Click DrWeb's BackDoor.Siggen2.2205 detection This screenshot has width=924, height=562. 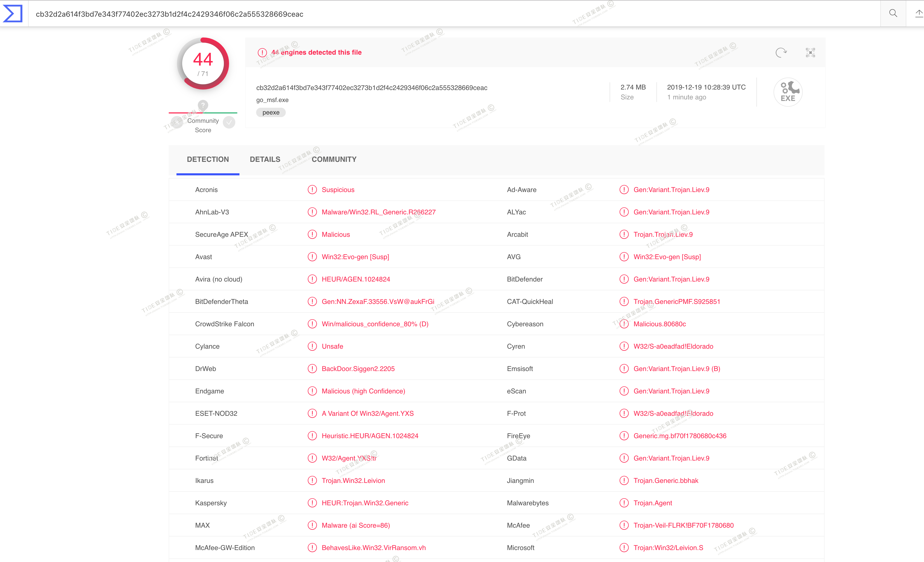[358, 369]
